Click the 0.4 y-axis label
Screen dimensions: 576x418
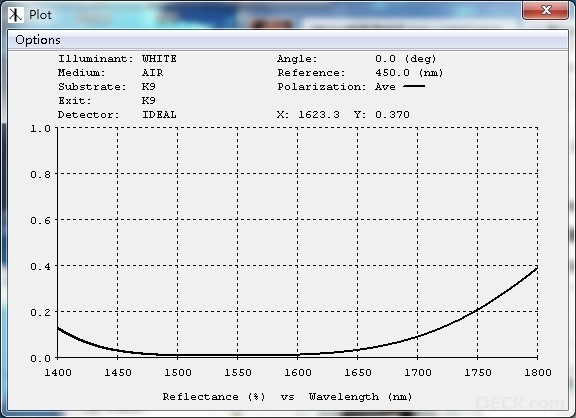(x=40, y=266)
